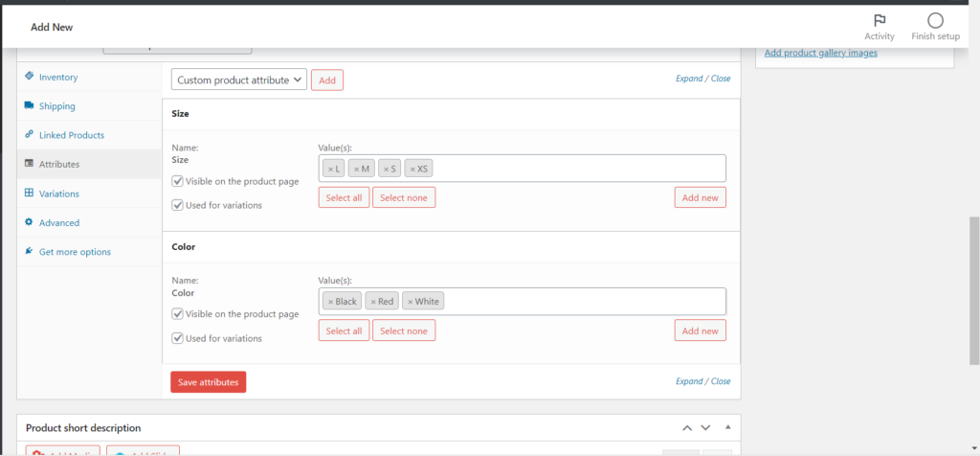Toggle Used for variations under Size
980x456 pixels.
click(x=178, y=205)
